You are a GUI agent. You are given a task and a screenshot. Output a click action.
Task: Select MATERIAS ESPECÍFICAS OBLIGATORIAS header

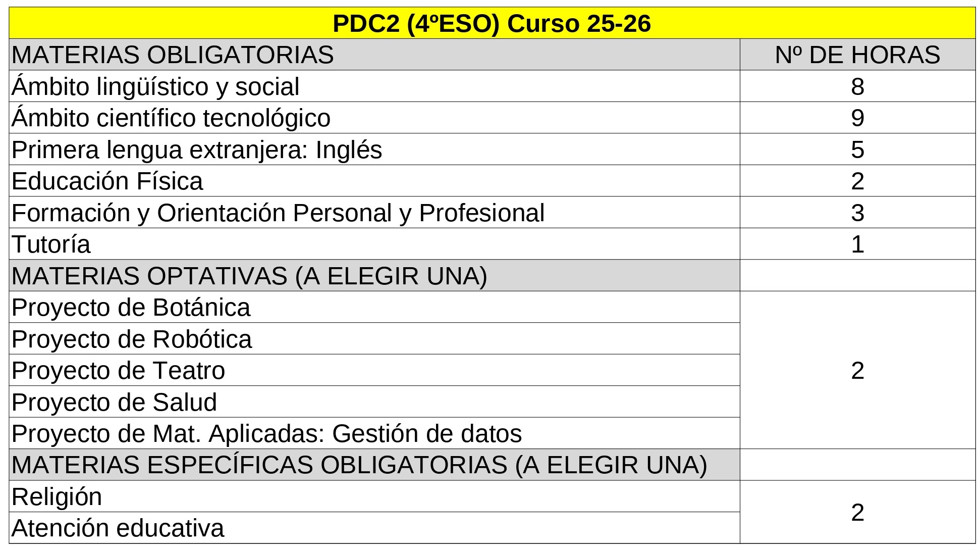coord(374,465)
